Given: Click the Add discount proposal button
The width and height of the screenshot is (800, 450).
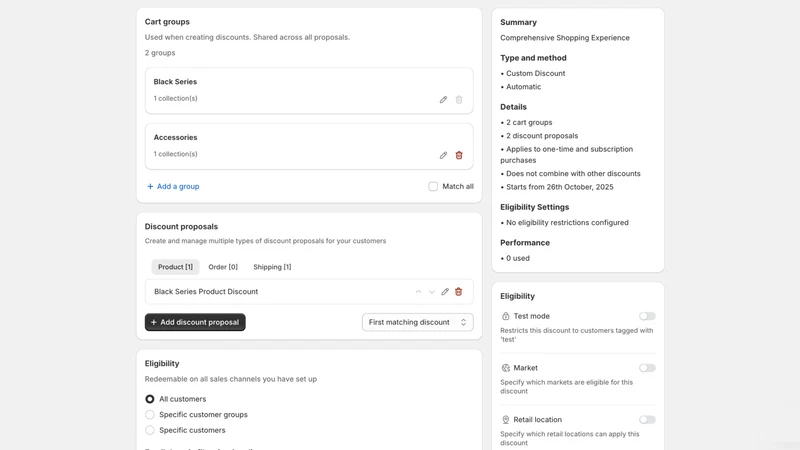Looking at the screenshot, I should [195, 322].
